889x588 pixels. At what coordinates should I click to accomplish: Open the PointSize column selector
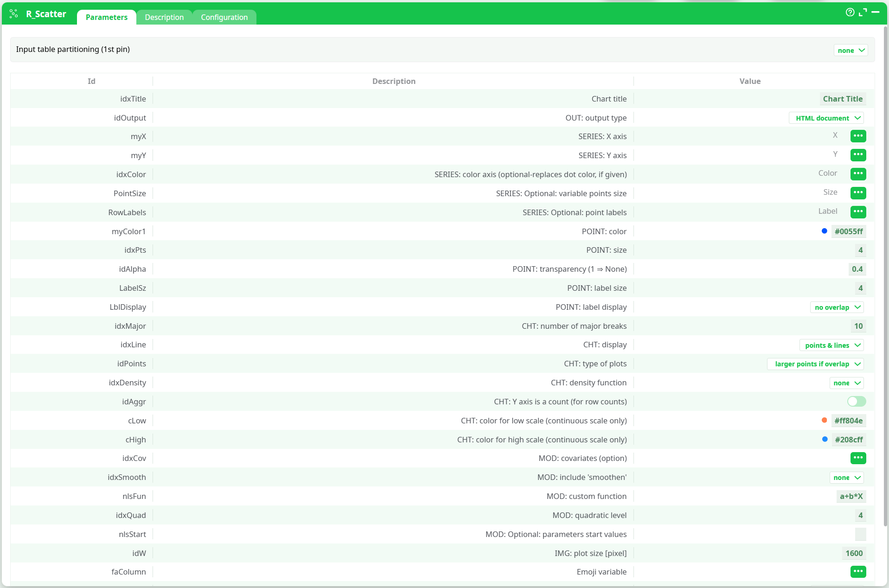coord(858,193)
